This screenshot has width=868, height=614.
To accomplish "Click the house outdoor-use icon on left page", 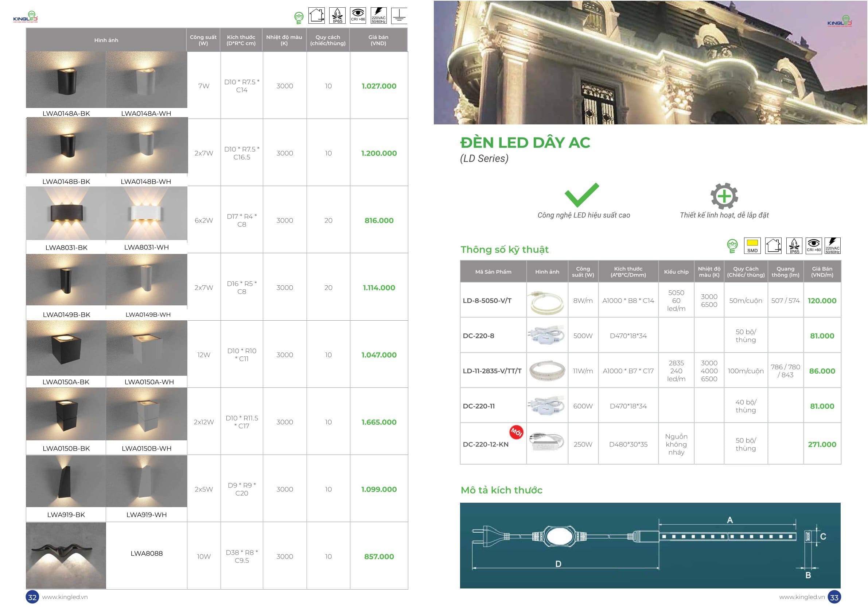I will (316, 16).
